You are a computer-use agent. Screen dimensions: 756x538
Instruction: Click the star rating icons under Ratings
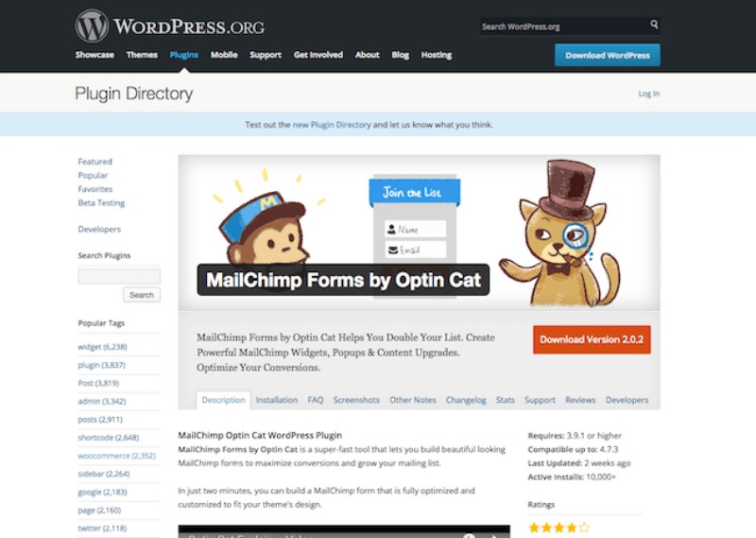pyautogui.click(x=558, y=528)
